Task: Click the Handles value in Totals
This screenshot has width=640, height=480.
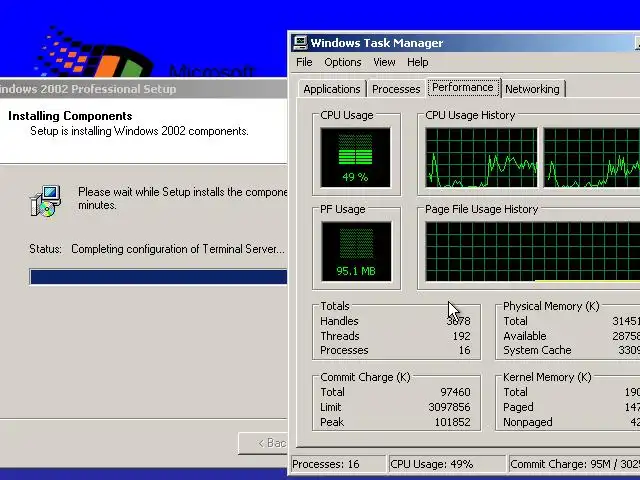Action: (458, 321)
